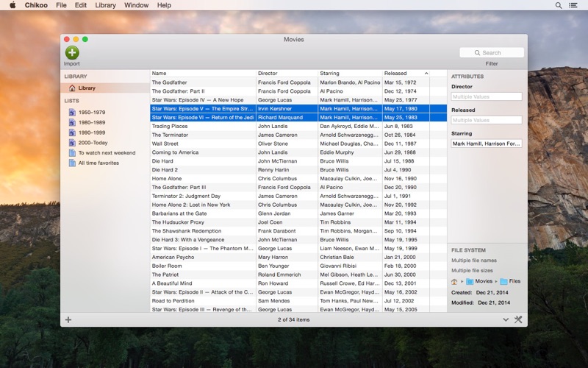588x368 pixels.
Task: Select the Wall Street row
Action: (298, 144)
